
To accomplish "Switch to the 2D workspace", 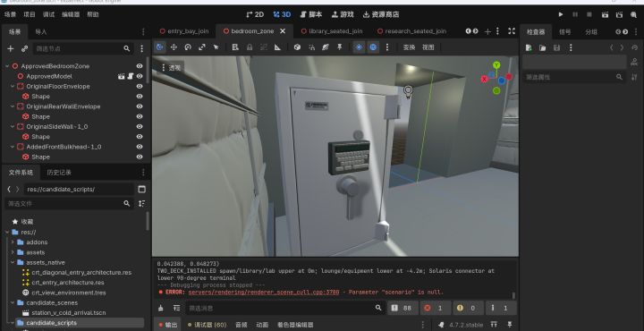I will tap(255, 14).
